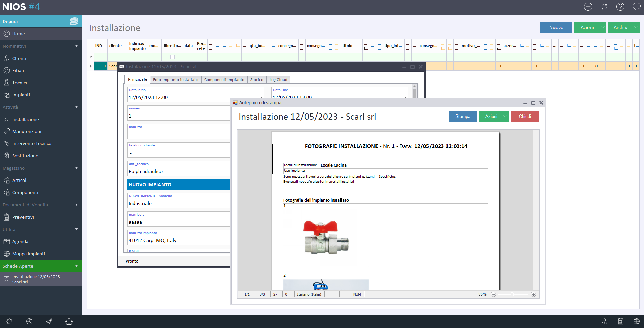Zoom out with the minus zoom button
The height and width of the screenshot is (328, 644).
click(x=493, y=294)
